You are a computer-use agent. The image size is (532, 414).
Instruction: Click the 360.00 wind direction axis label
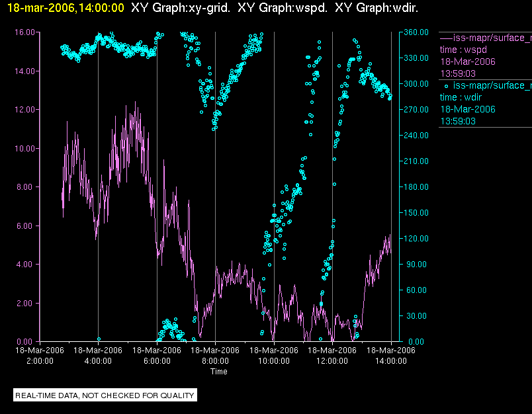[x=416, y=32]
